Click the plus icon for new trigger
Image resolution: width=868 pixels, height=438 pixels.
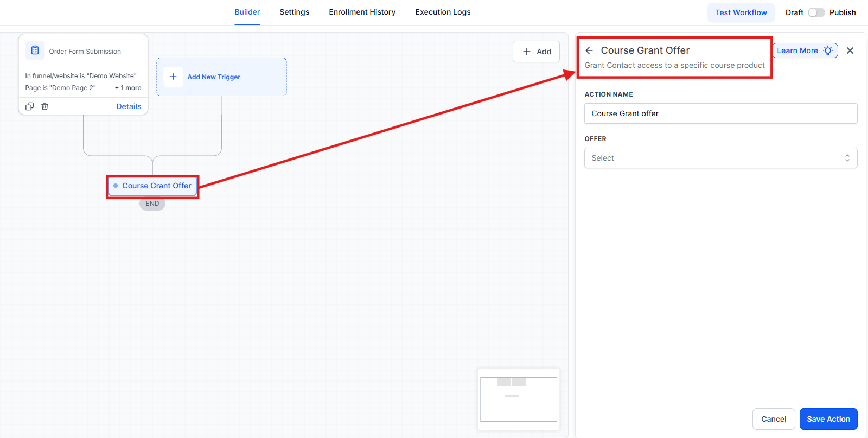pos(173,77)
